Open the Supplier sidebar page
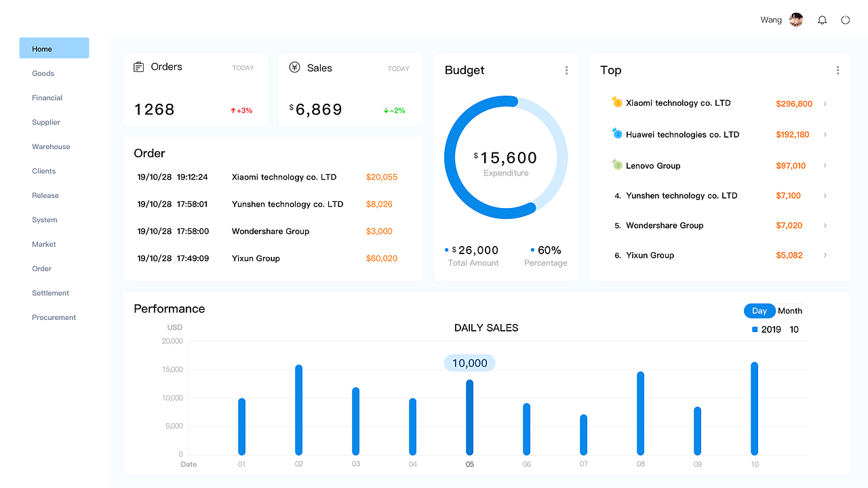The image size is (868, 488). [x=46, y=122]
